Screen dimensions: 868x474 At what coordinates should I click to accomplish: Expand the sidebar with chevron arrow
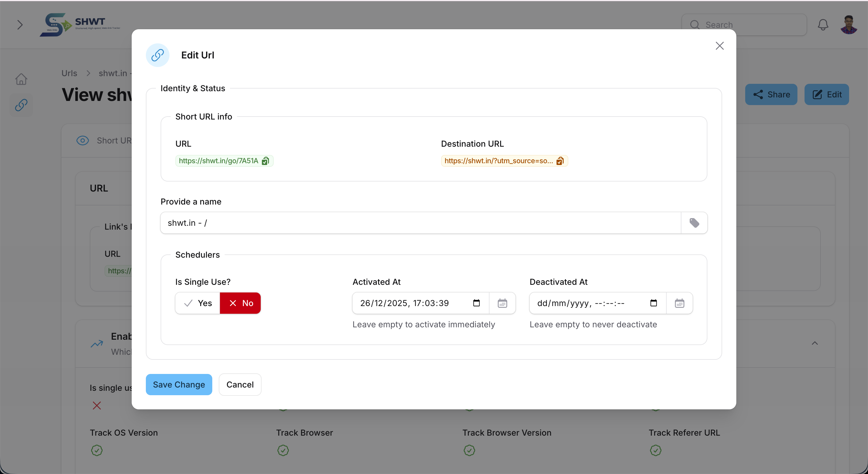(x=20, y=24)
